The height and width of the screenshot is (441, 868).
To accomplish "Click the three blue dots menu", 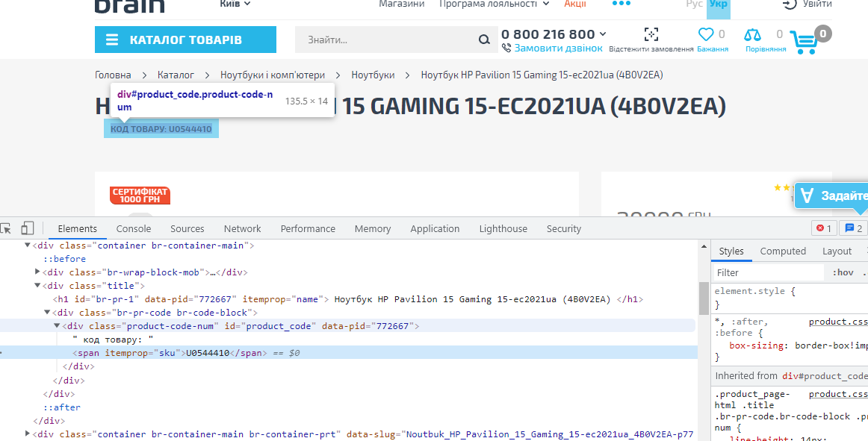I will 621,3.
